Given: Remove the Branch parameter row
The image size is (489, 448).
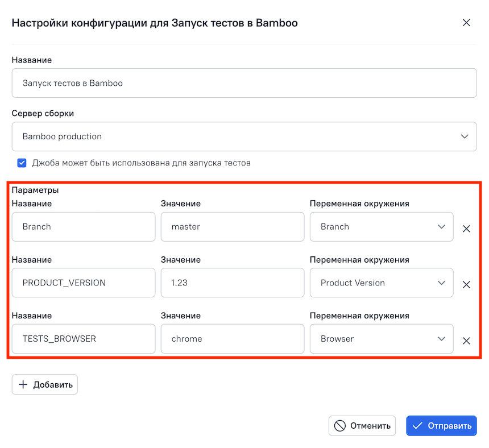Looking at the screenshot, I should click(466, 229).
